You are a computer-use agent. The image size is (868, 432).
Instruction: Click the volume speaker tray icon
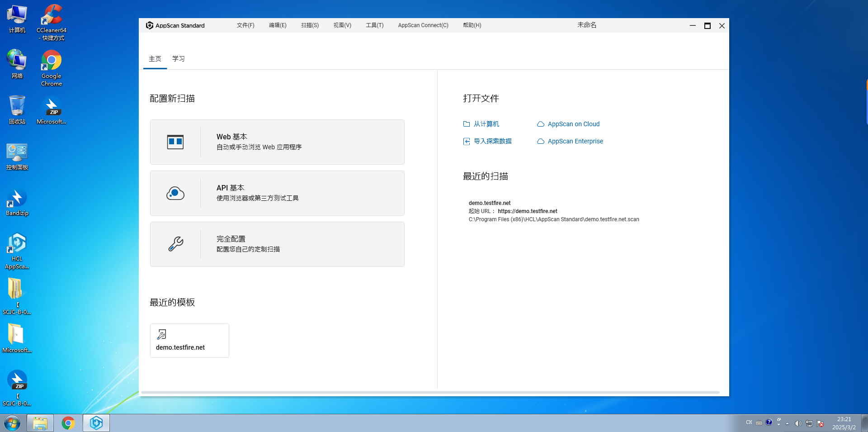click(798, 423)
